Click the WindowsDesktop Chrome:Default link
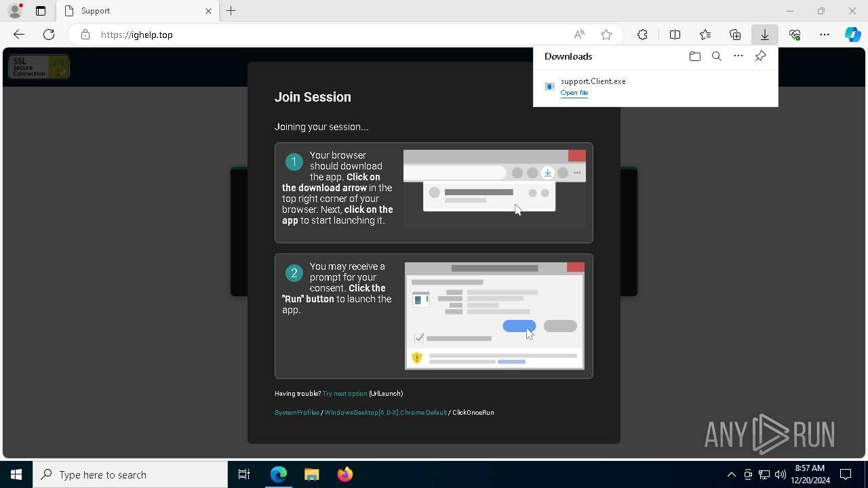The height and width of the screenshot is (488, 868). tap(386, 412)
